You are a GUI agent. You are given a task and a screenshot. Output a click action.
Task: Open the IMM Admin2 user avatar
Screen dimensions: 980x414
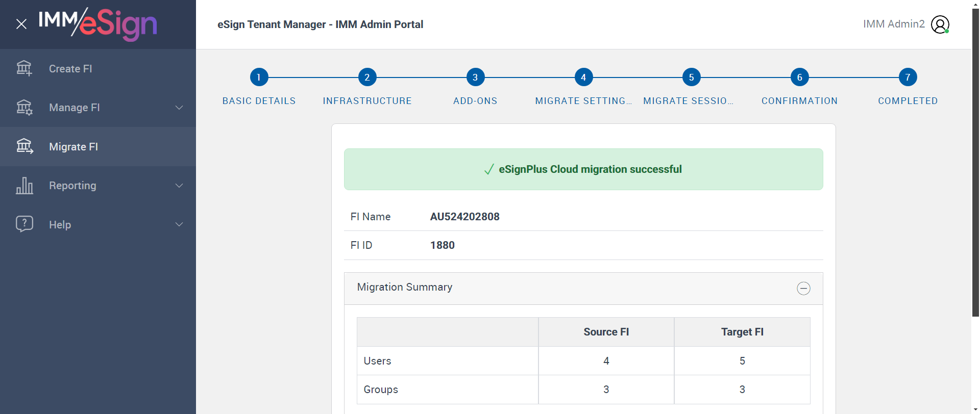(940, 24)
